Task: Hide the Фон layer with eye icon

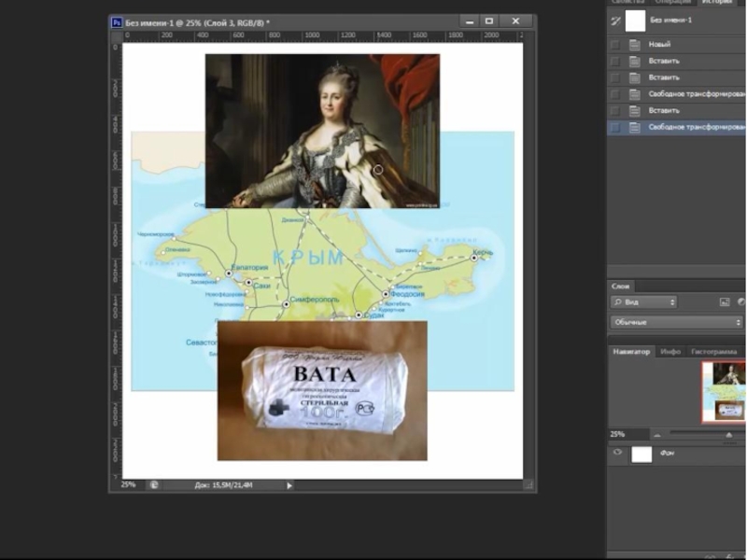Action: (x=616, y=454)
